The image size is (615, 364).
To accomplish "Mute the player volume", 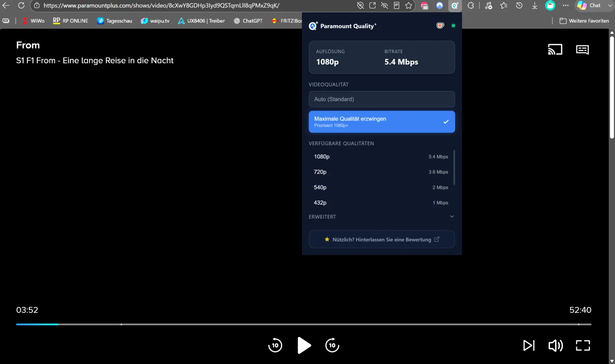I will point(555,346).
